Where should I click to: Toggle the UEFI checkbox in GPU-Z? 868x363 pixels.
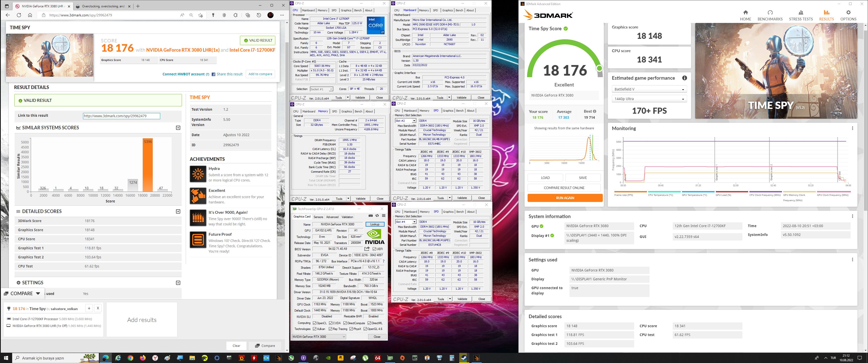tap(374, 249)
